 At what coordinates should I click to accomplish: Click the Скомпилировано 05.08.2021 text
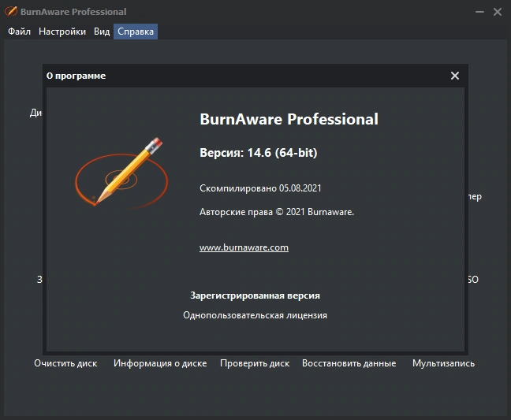260,188
